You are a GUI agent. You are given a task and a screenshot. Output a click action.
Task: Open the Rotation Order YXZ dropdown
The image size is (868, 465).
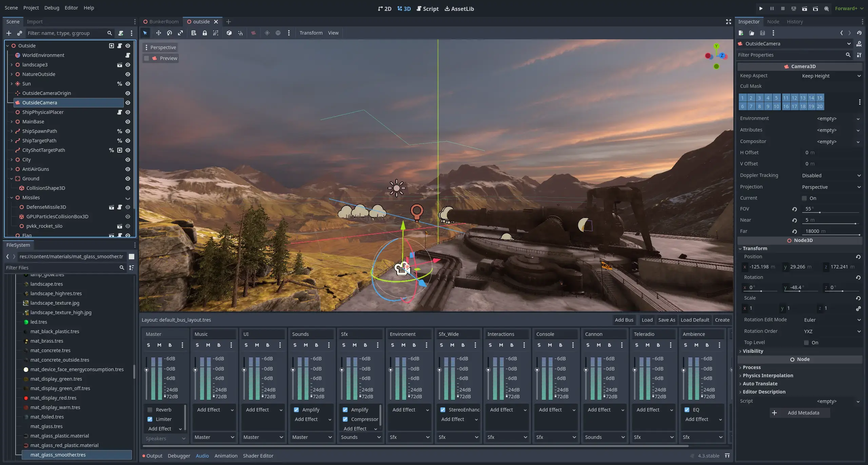(832, 331)
